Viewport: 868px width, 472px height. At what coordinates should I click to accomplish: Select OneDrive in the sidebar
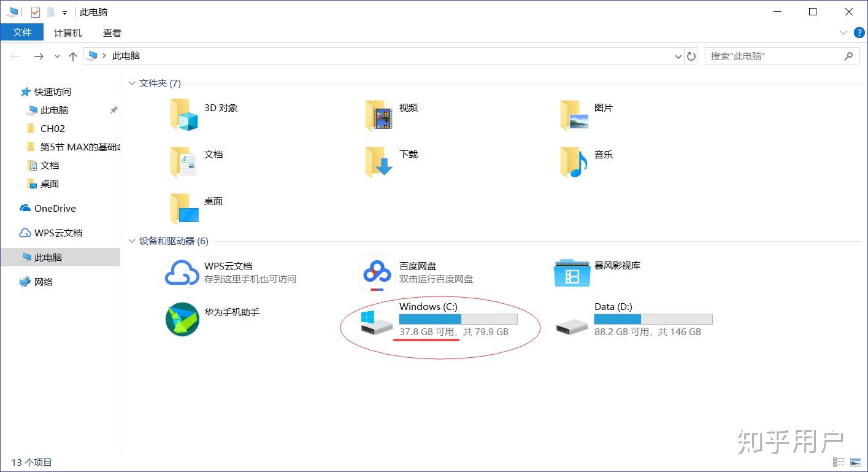[x=54, y=208]
